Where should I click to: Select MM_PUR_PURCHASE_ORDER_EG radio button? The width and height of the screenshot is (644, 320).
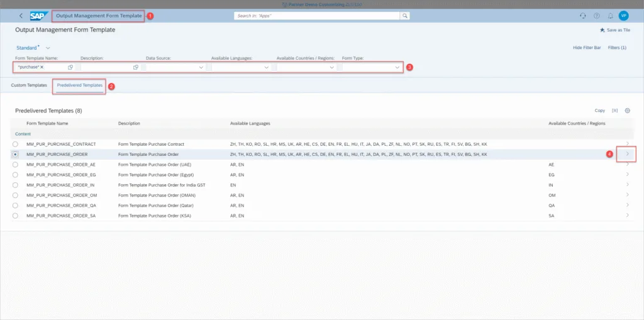tap(15, 175)
